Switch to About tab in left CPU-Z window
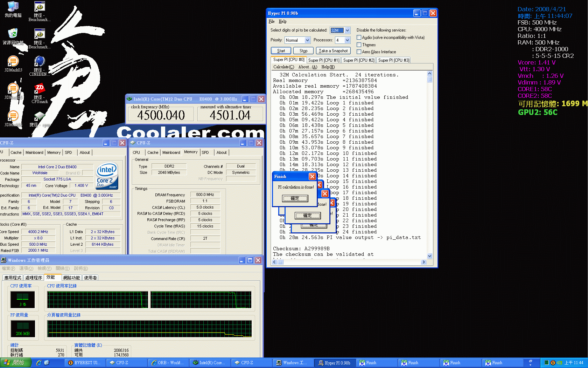 (85, 152)
